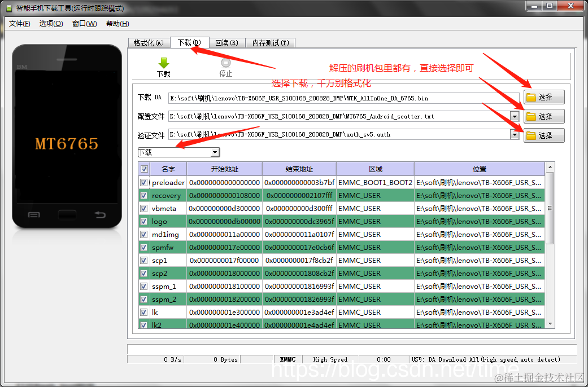Click the table scrollbar up arrow
This screenshot has height=387, width=588.
pos(550,167)
